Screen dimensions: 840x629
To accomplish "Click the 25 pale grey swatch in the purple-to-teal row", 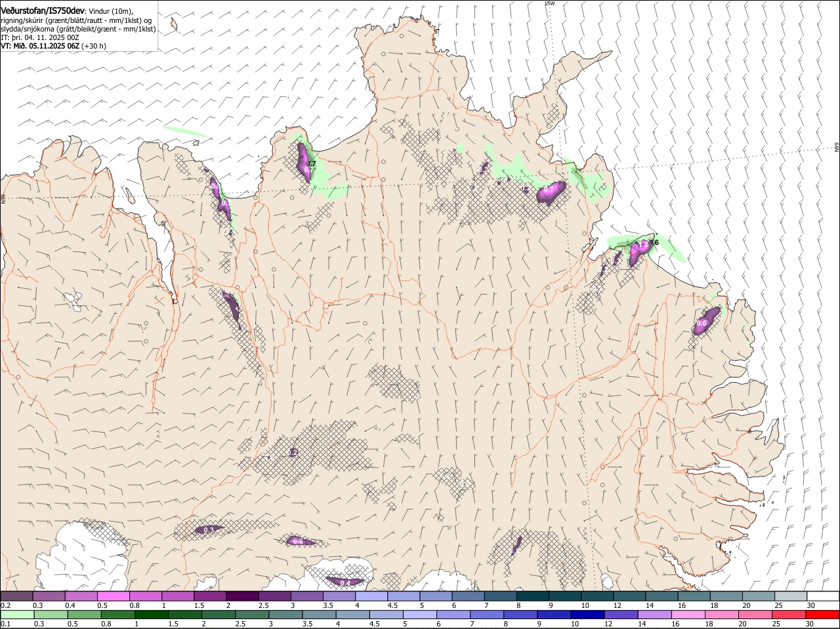I will click(790, 596).
